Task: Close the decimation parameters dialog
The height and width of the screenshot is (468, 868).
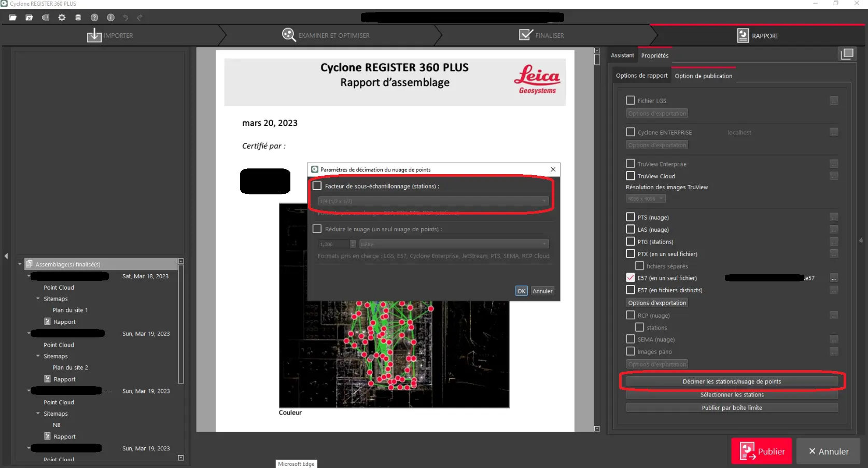Action: (x=553, y=169)
